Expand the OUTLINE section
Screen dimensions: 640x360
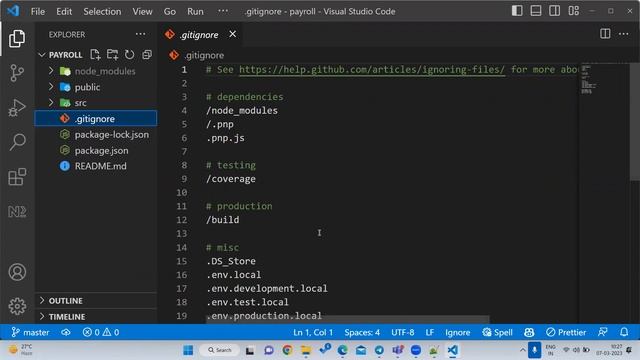pyautogui.click(x=96, y=301)
